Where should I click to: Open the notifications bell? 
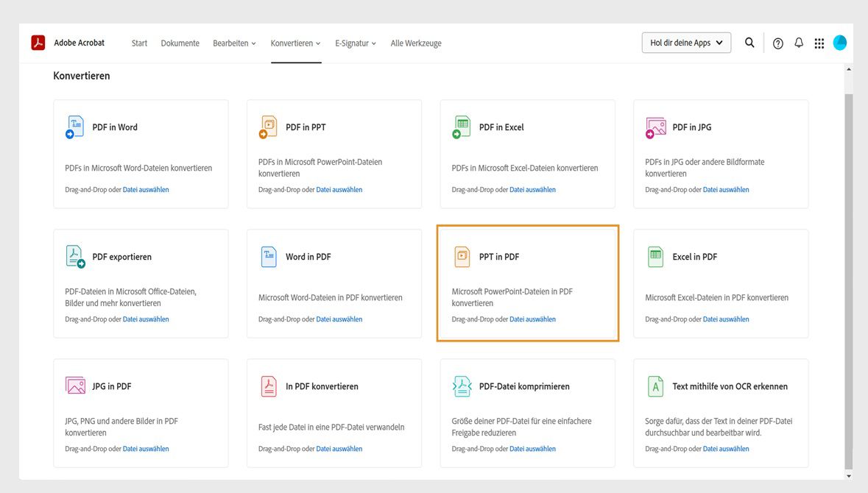coord(799,43)
